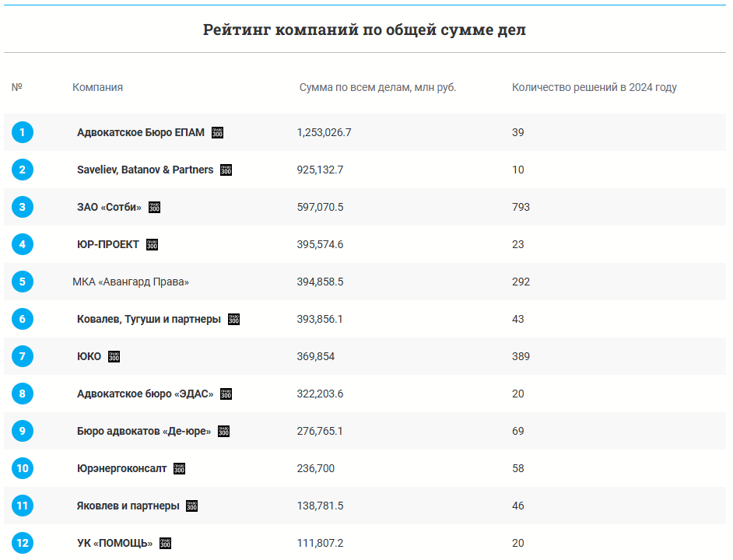The width and height of the screenshot is (733, 560).
Task: Select the sum value 236,700
Action: tap(316, 468)
